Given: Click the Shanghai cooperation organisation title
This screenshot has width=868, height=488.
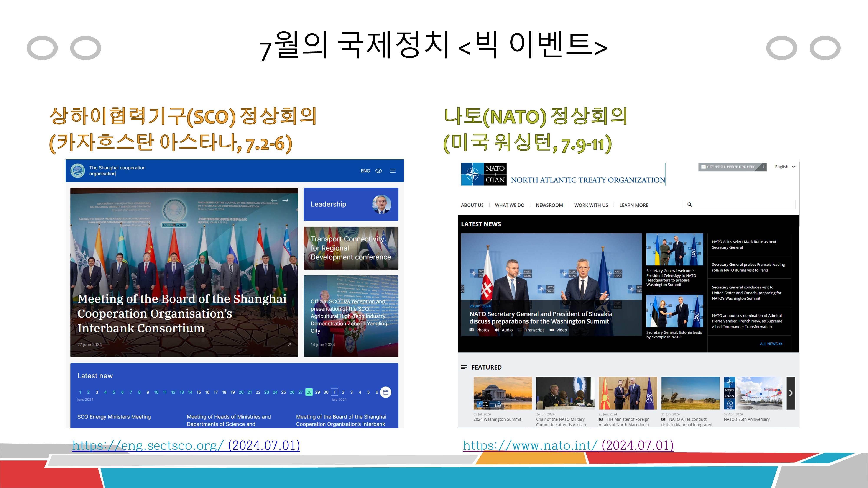Looking at the screenshot, I should click(117, 171).
